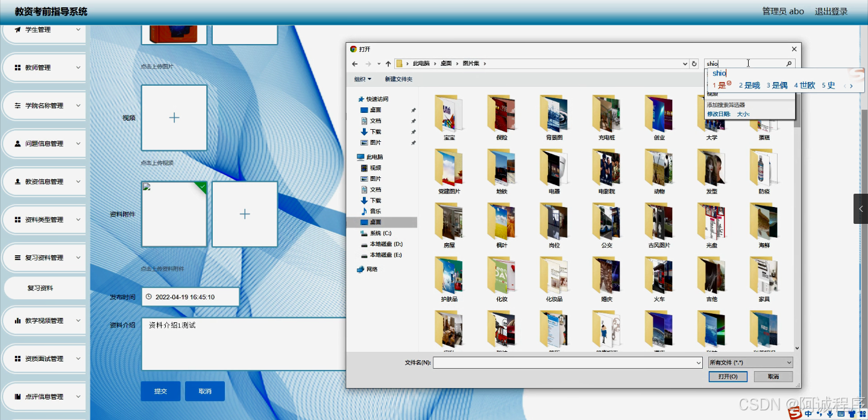This screenshot has width=868, height=420.
Task: Open the 党建图片 folder
Action: (449, 171)
